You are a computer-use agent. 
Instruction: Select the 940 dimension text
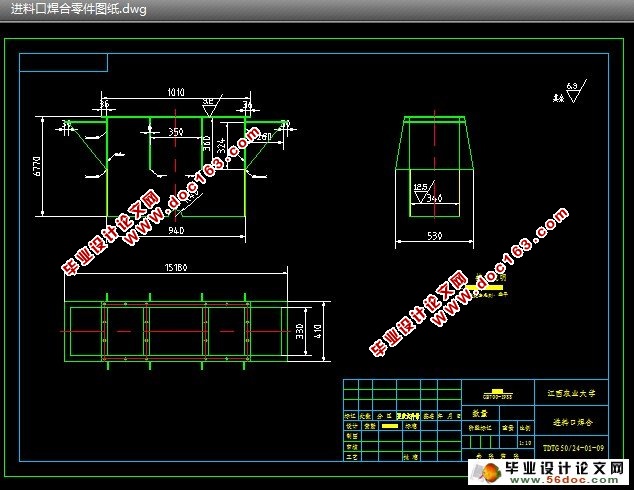click(x=176, y=230)
